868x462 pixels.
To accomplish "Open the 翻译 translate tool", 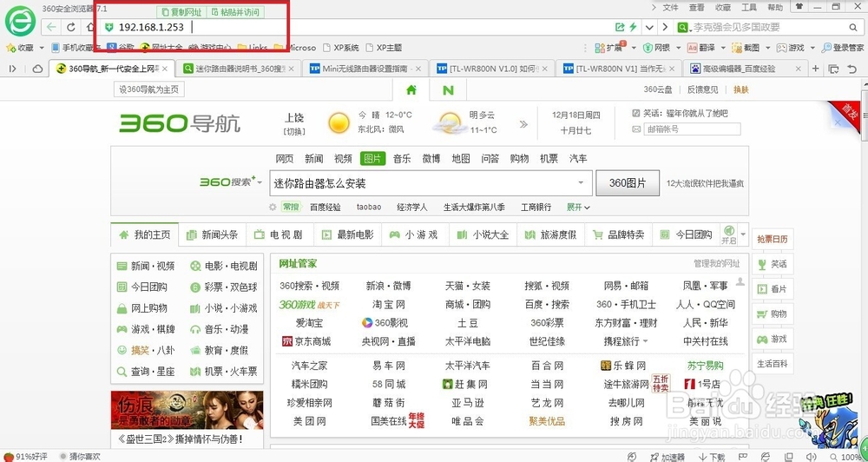I will click(x=699, y=48).
